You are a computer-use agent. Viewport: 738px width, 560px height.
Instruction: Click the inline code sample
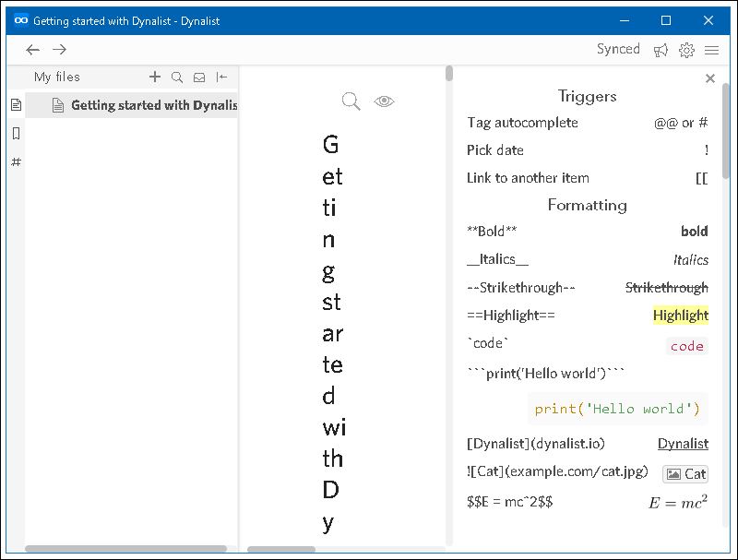(x=687, y=346)
